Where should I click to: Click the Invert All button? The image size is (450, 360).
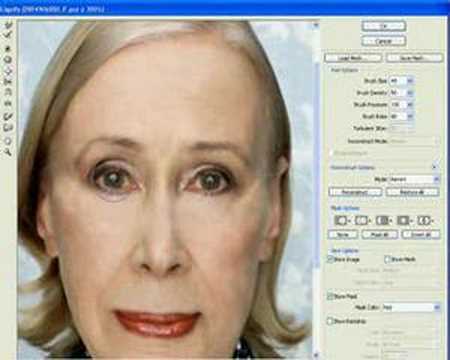[421, 235]
